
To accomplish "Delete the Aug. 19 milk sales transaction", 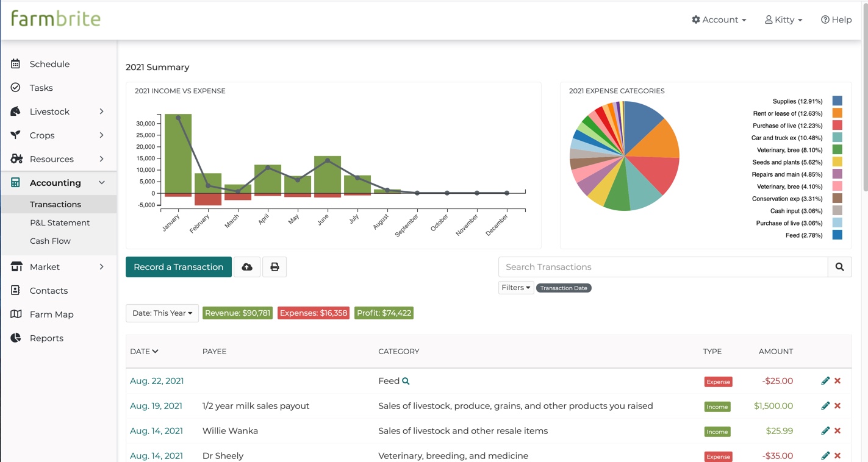I will [x=838, y=406].
